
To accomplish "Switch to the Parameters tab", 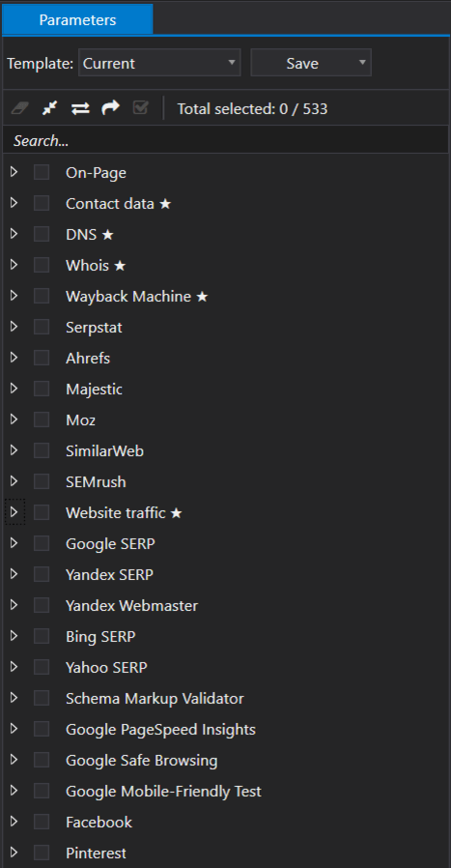I will click(77, 20).
